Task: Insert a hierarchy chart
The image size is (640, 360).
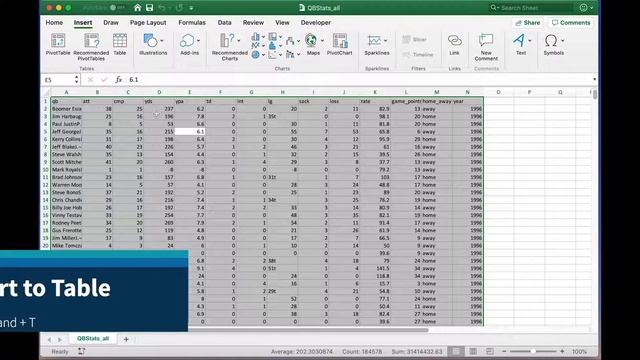Action: tap(273, 37)
